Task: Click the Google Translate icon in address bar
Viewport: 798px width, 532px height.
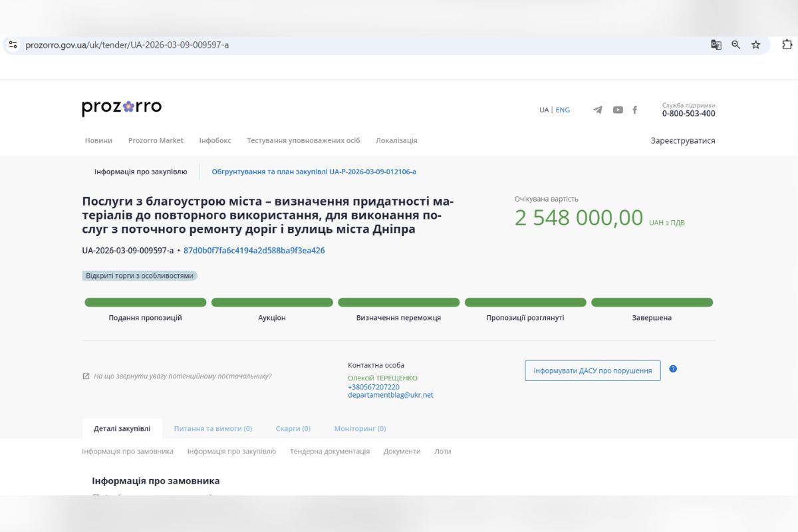Action: [715, 45]
